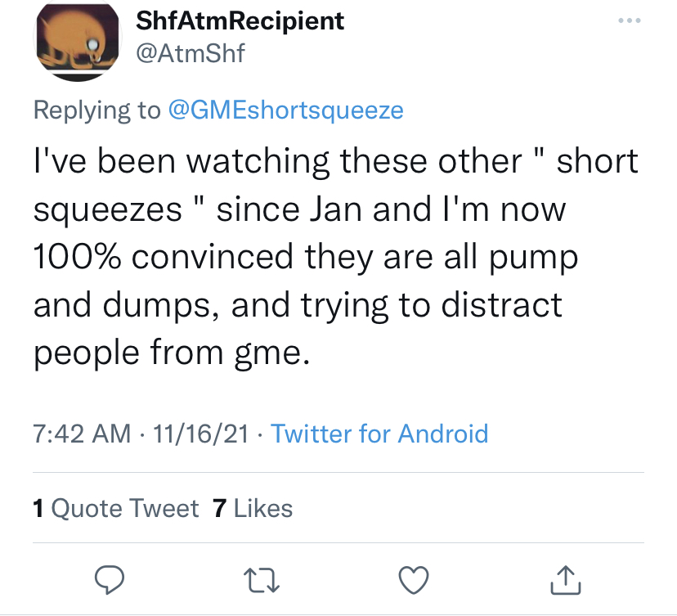Image resolution: width=677 pixels, height=616 pixels.
Task: Open the three-dot more options menu
Action: 629,21
